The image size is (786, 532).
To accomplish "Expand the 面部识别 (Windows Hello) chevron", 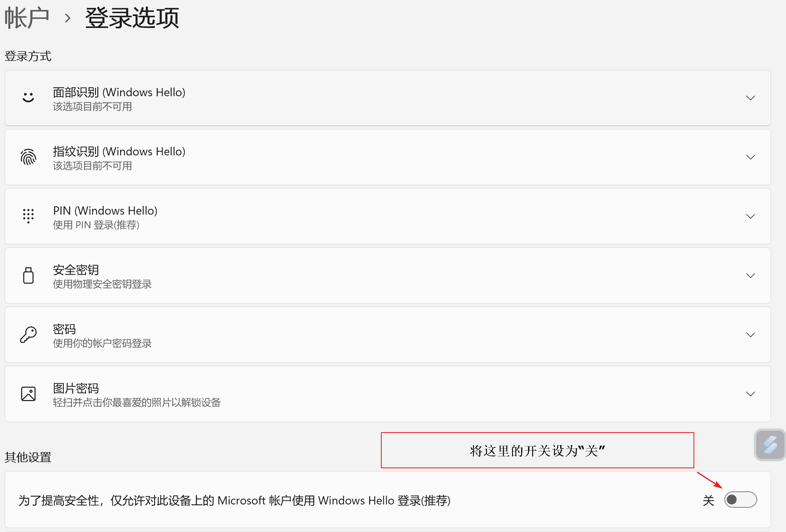I will (x=751, y=98).
